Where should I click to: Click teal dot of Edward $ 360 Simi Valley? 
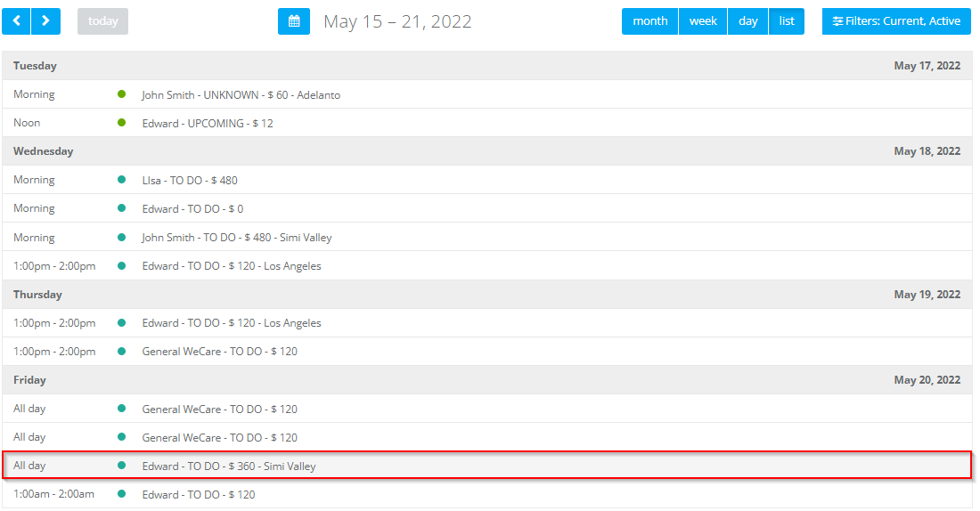[x=122, y=466]
